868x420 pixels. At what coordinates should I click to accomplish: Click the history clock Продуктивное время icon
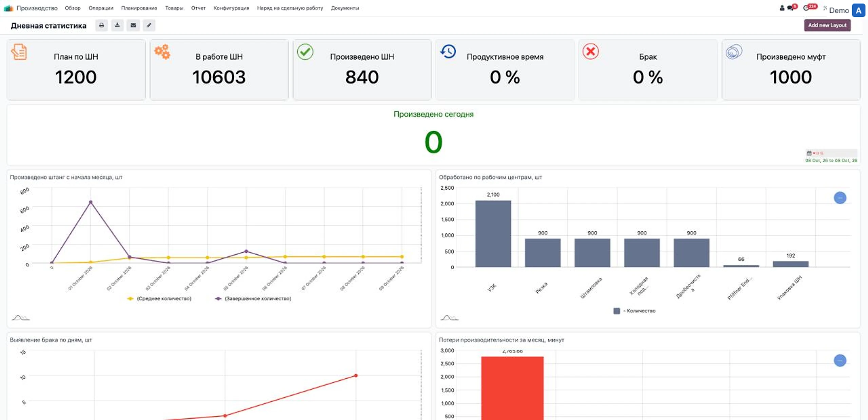(448, 52)
